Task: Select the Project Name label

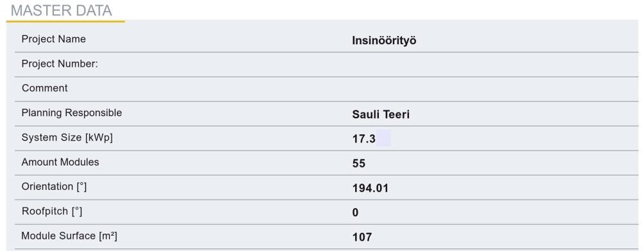Action: [54, 39]
